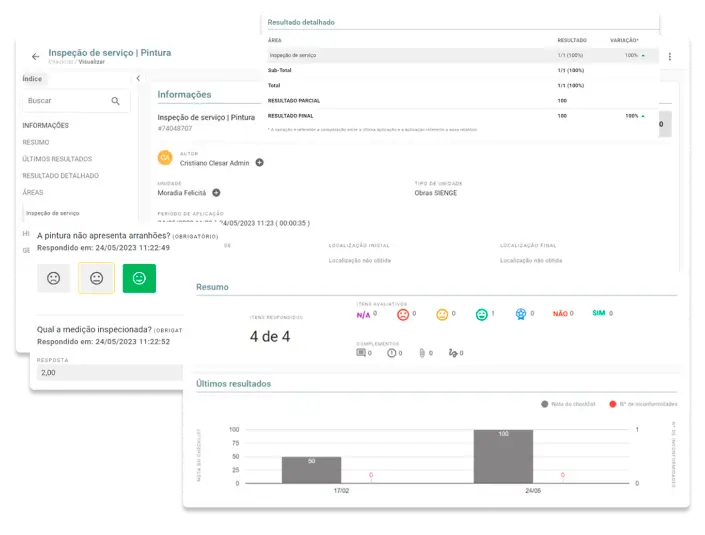Image resolution: width=705 pixels, height=535 pixels.
Task: Click the search magnifier icon in Buscar
Action: [116, 101]
